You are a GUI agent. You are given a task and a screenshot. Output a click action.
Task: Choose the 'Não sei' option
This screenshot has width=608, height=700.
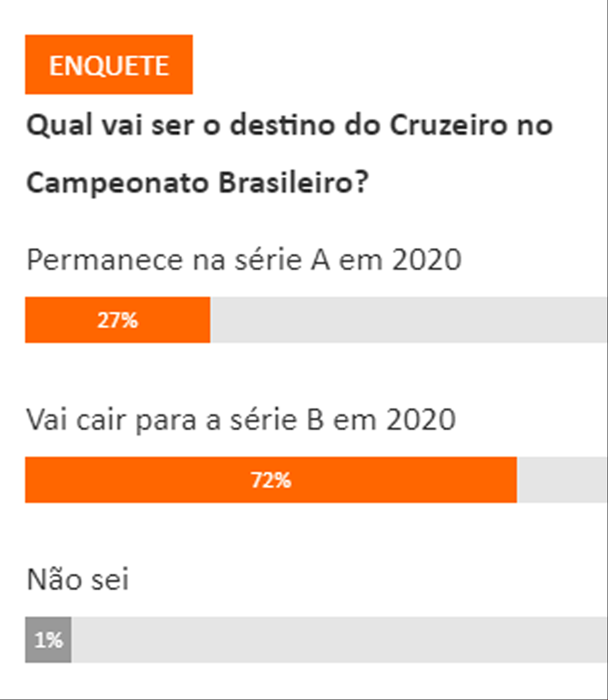coord(78,580)
